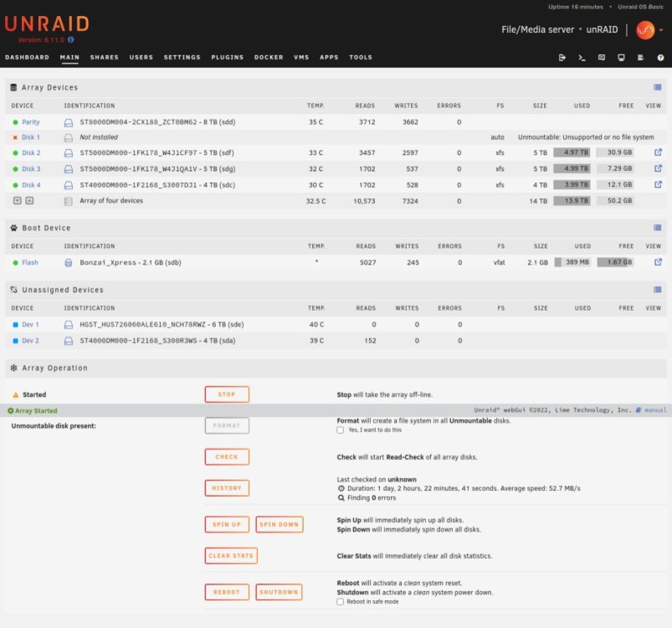
Task: Open parity History button
Action: [227, 488]
